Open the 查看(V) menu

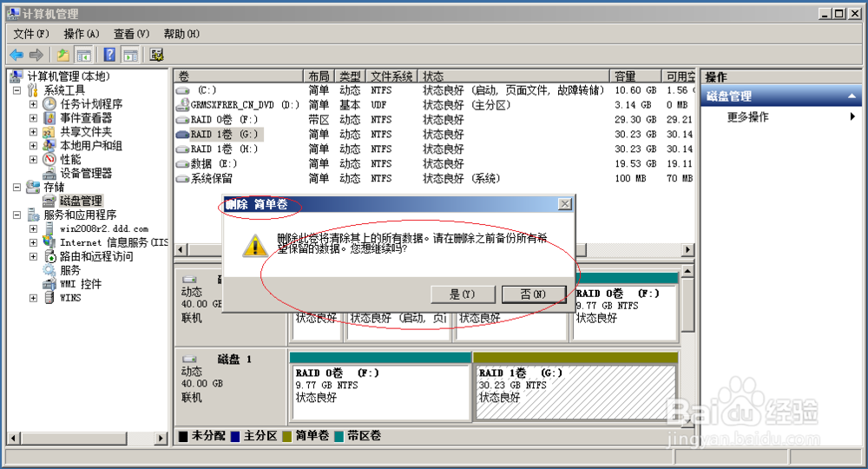(132, 34)
